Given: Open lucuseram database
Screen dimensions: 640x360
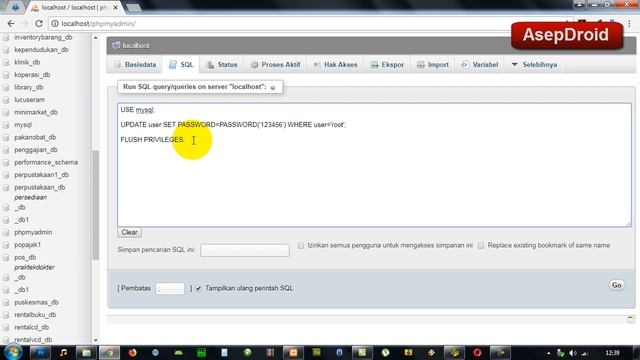Looking at the screenshot, I should [29, 100].
